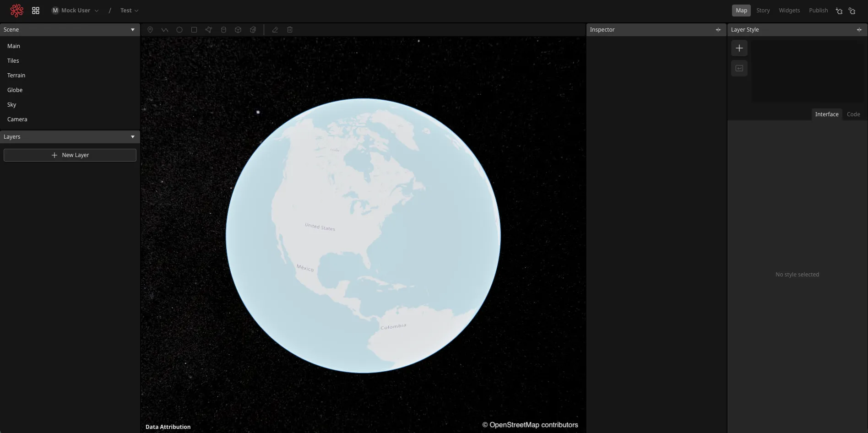Click the delete sketch trash icon
Viewport: 868px width, 433px height.
pos(290,30)
